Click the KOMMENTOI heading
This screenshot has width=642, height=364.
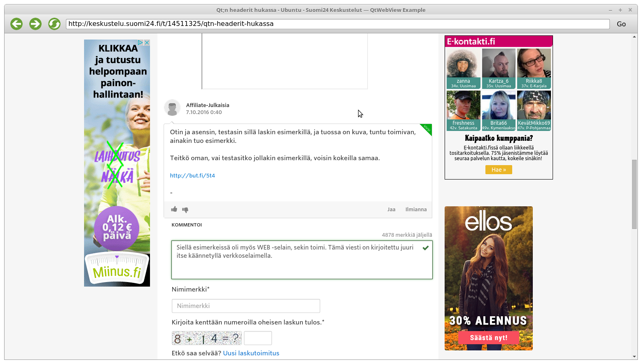click(x=187, y=225)
